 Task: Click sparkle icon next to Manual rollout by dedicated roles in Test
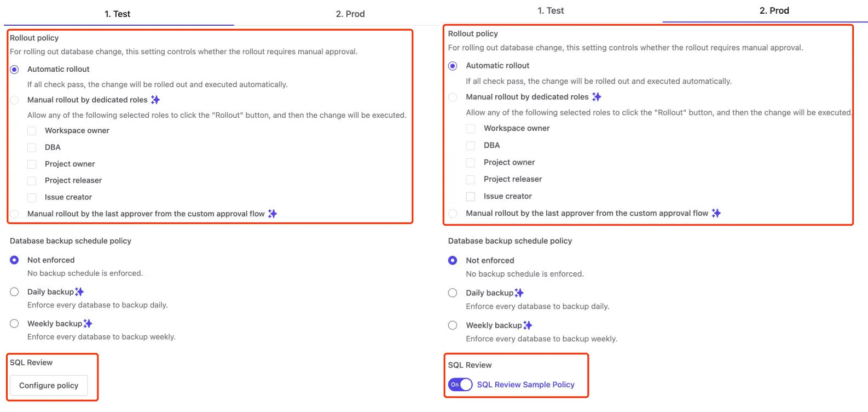point(155,100)
